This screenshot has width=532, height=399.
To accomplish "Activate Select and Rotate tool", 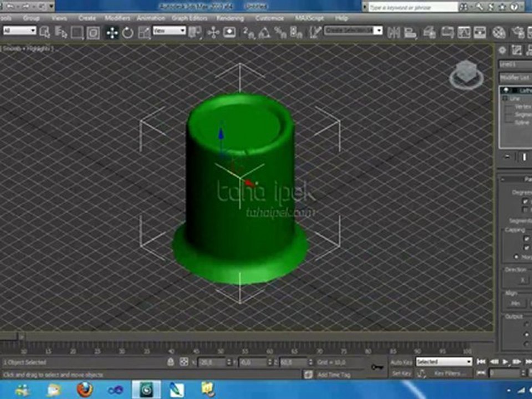I will click(x=127, y=33).
